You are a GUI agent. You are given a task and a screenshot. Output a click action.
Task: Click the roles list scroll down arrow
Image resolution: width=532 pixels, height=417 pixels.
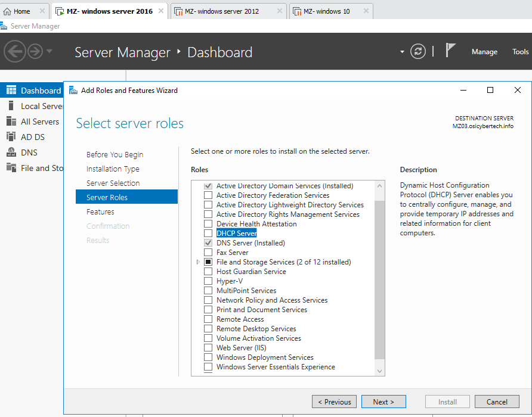(x=379, y=371)
